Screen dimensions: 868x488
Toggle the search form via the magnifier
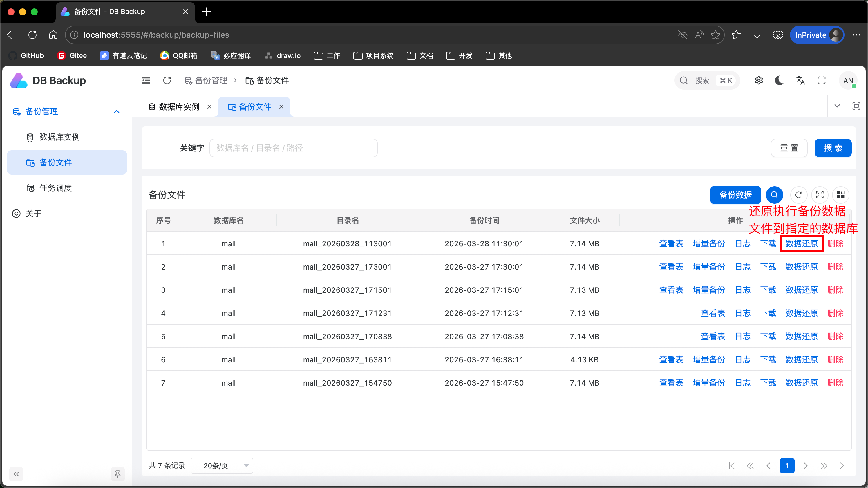point(774,195)
